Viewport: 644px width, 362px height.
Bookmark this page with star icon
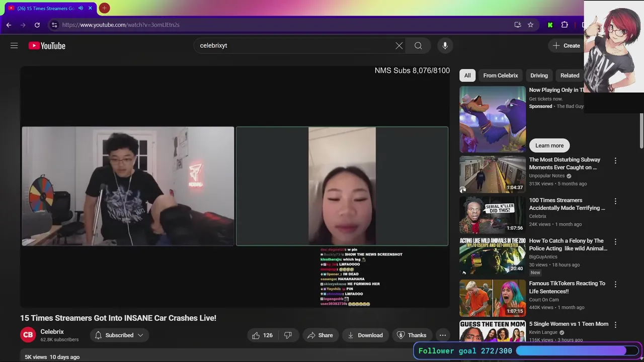[530, 25]
